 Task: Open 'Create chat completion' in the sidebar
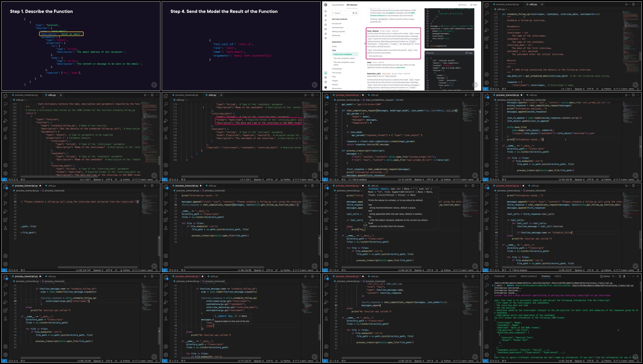(345, 54)
